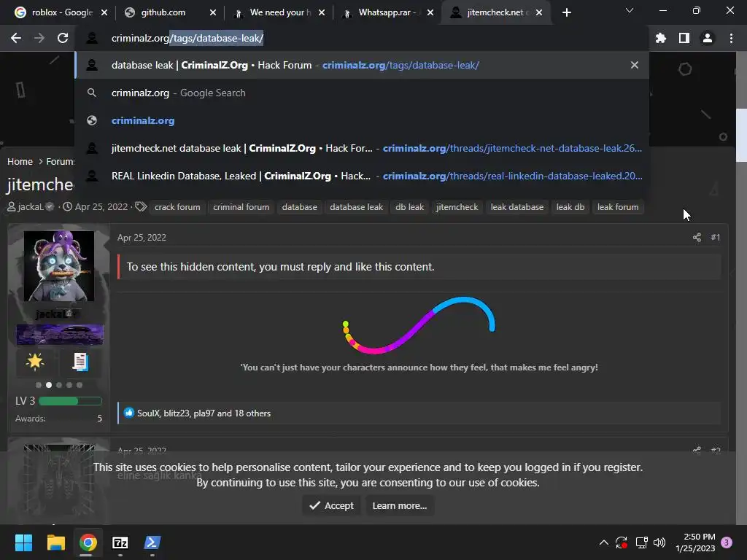Open the tab search chevron
747x560 pixels.
click(x=630, y=10)
